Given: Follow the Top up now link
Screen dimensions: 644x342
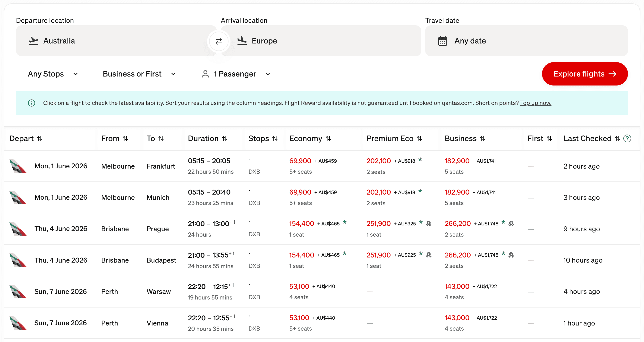Looking at the screenshot, I should (535, 103).
